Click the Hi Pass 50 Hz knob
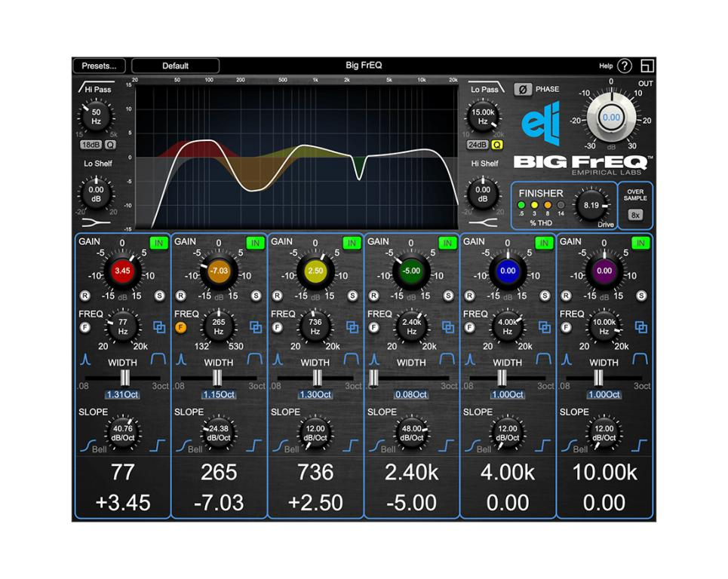 (x=96, y=116)
